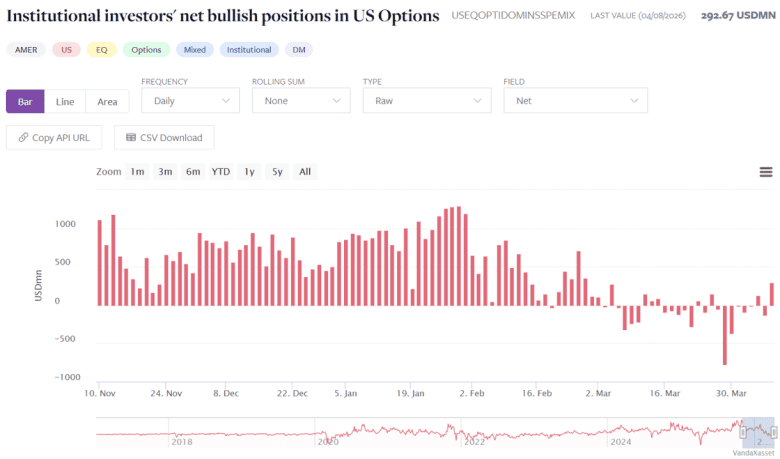
Task: Click the Institutional tag
Action: 249,50
